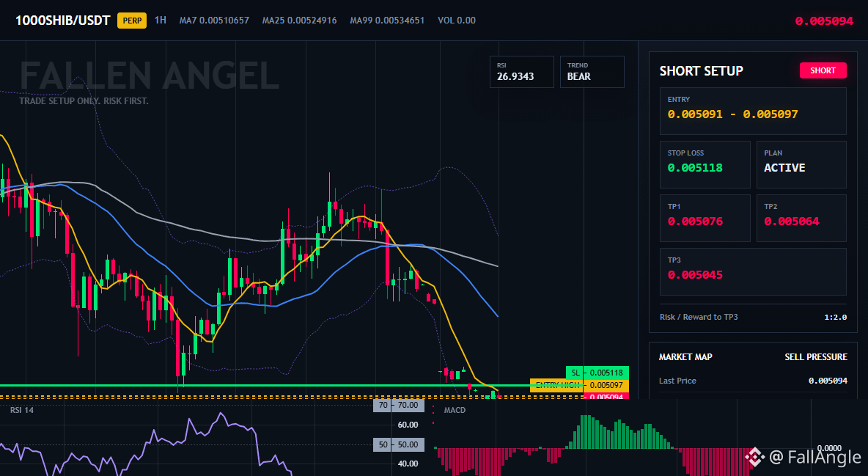Click the 70.00 RSI level label
Screen dimensions: 868x476
pyautogui.click(x=399, y=405)
